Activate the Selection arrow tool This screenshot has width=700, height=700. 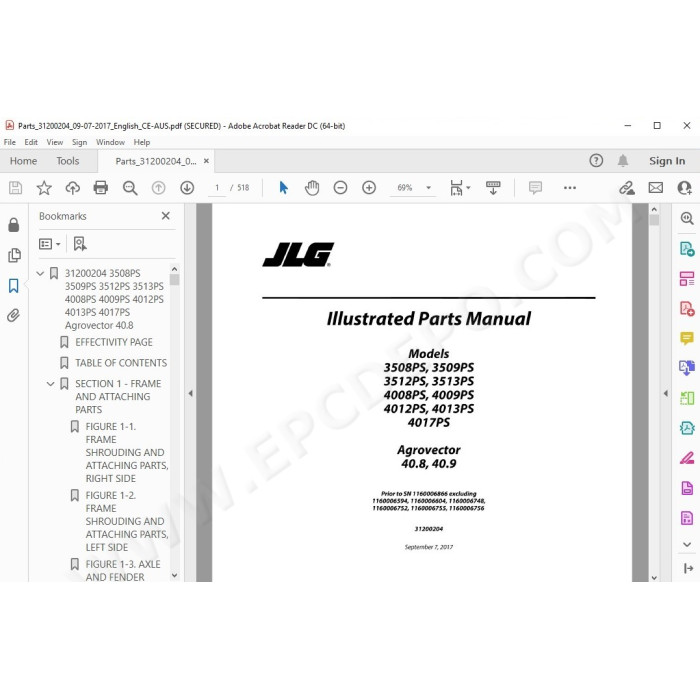(283, 188)
